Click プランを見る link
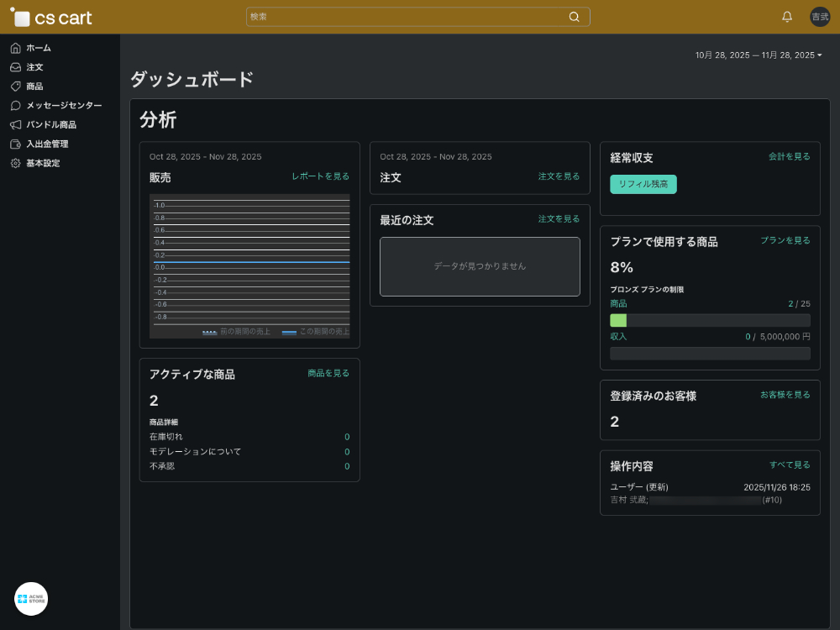 pyautogui.click(x=785, y=240)
